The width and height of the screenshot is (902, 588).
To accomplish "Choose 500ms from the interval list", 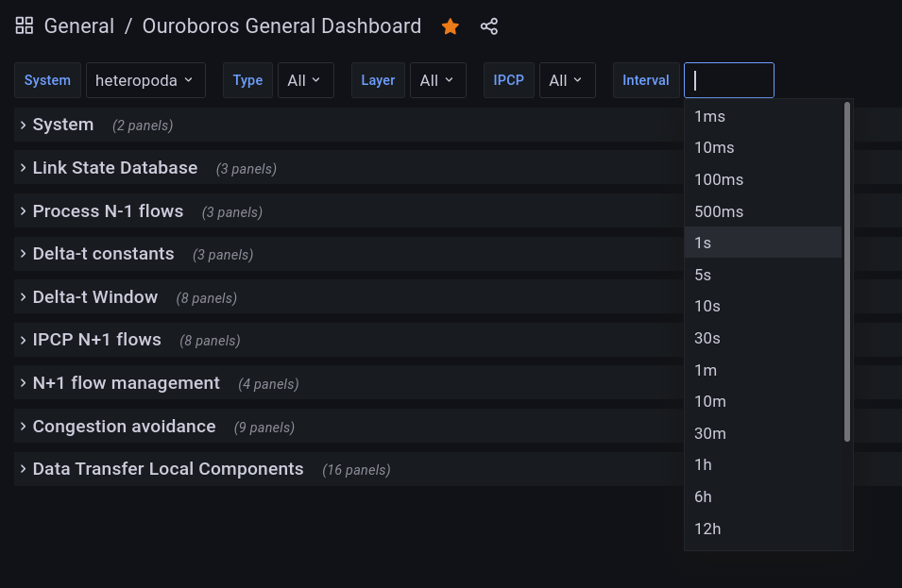I will coord(719,211).
